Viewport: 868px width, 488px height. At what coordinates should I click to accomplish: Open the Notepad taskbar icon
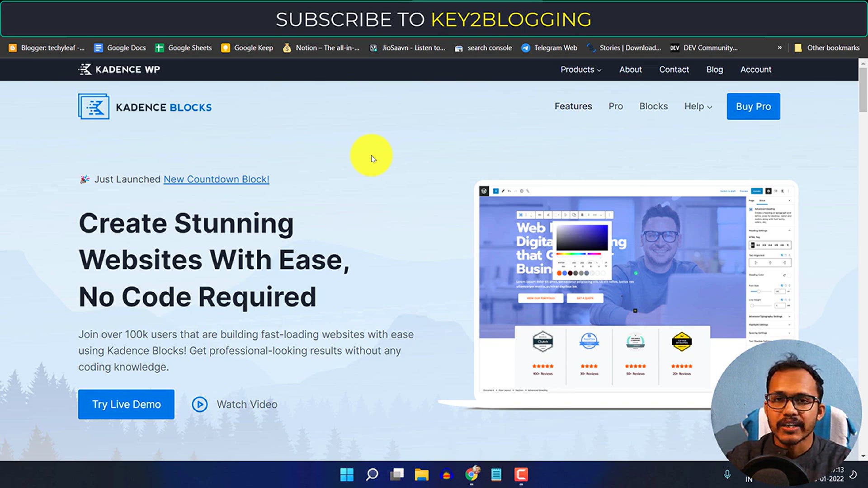pyautogui.click(x=496, y=474)
